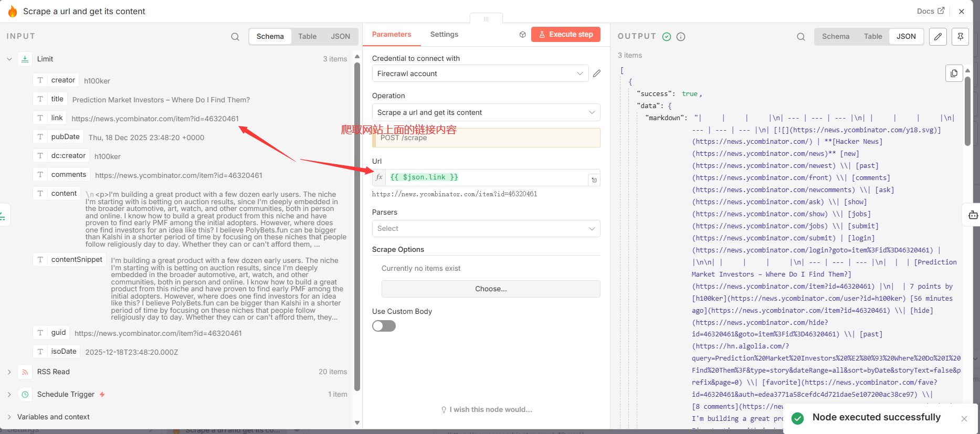Search the output panel data
This screenshot has height=434, width=980.
pyautogui.click(x=801, y=36)
